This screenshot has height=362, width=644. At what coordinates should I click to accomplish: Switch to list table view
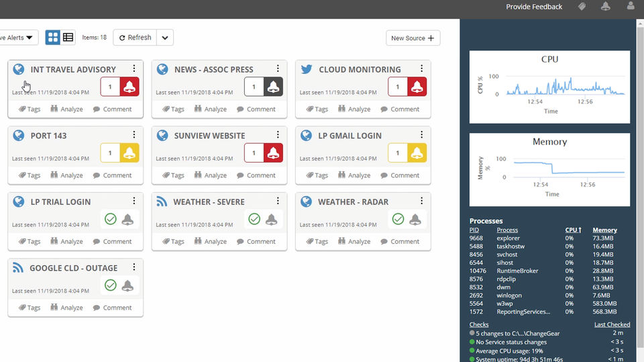tap(68, 38)
